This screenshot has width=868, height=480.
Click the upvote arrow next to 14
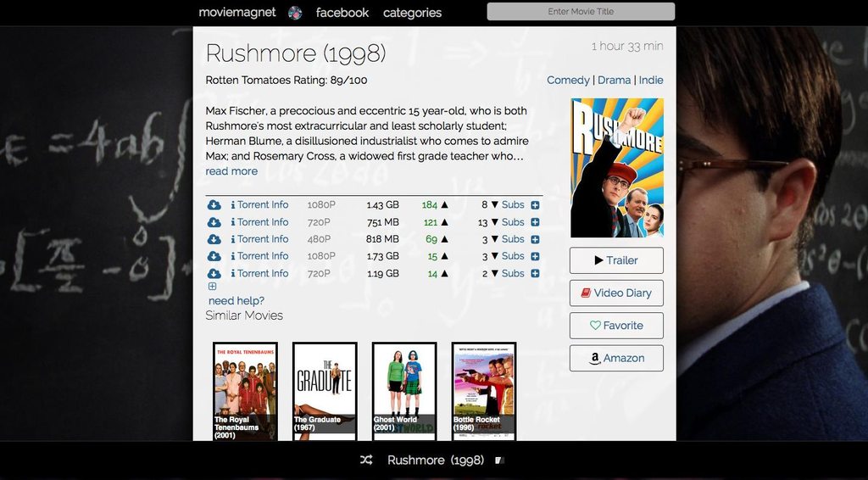coord(444,273)
